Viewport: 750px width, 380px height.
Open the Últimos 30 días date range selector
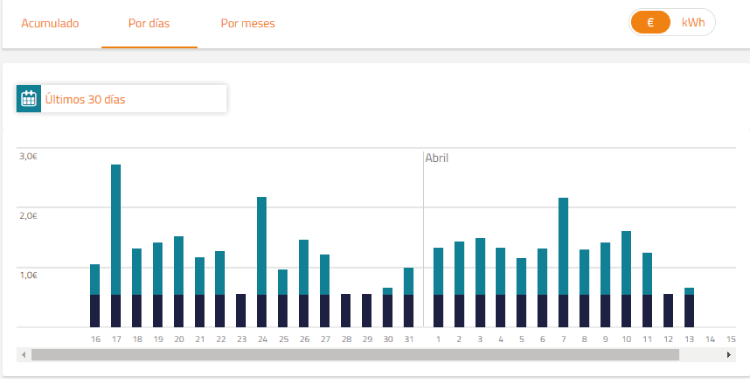(121, 99)
